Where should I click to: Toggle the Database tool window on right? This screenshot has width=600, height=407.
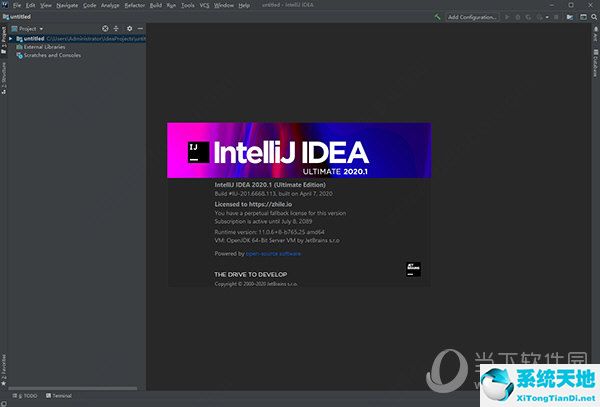coord(594,65)
